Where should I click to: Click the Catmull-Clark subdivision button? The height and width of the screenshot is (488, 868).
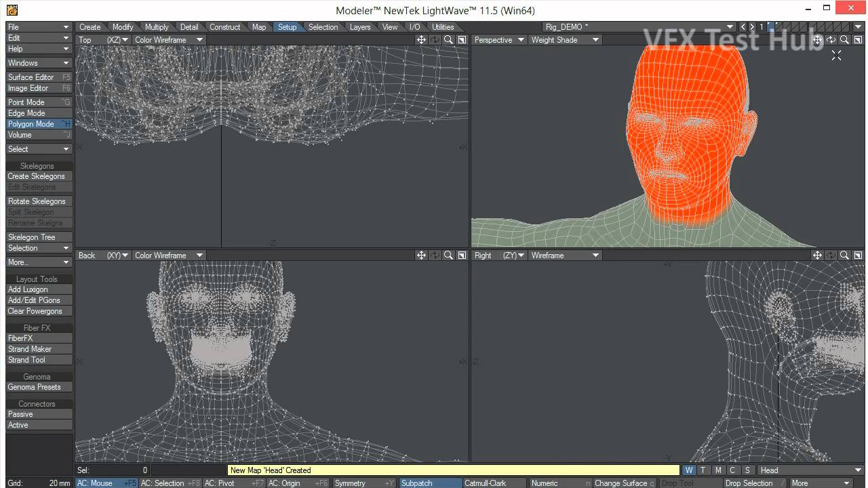point(494,483)
